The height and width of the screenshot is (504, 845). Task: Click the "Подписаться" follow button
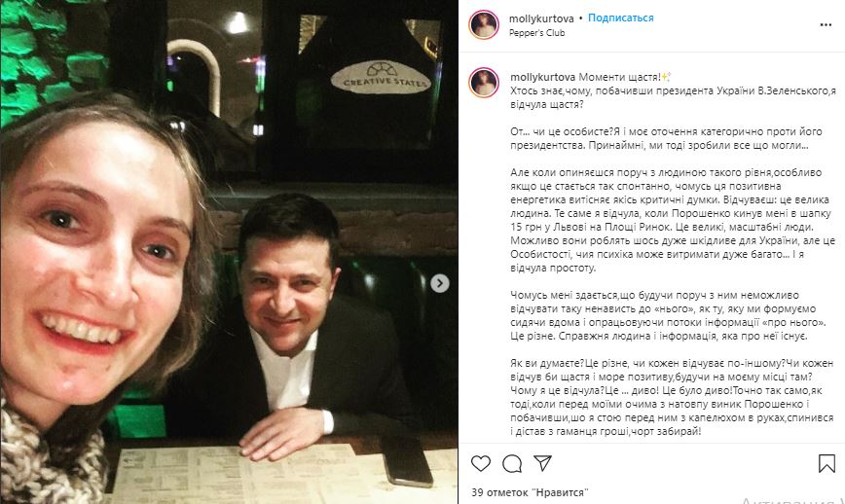tap(621, 18)
